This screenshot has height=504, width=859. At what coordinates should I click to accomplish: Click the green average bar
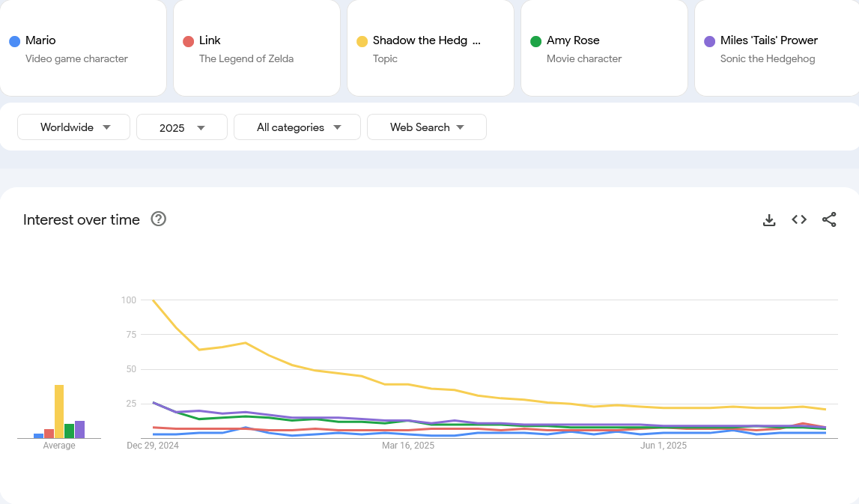coord(70,431)
